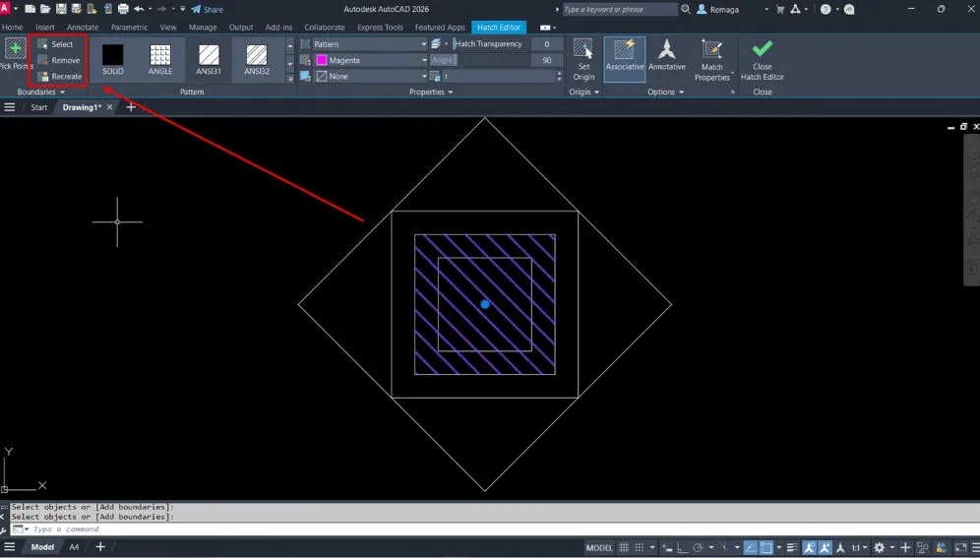
Task: Open the AutoCAD application menu logo
Action: [5, 9]
